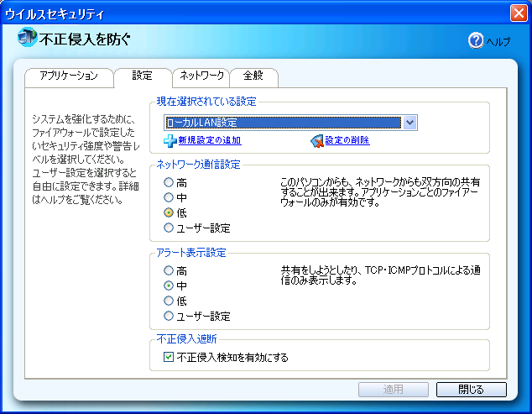Viewport: 532px width, 414px height.
Task: Switch to the アプリケーション tab
Action: tap(69, 76)
